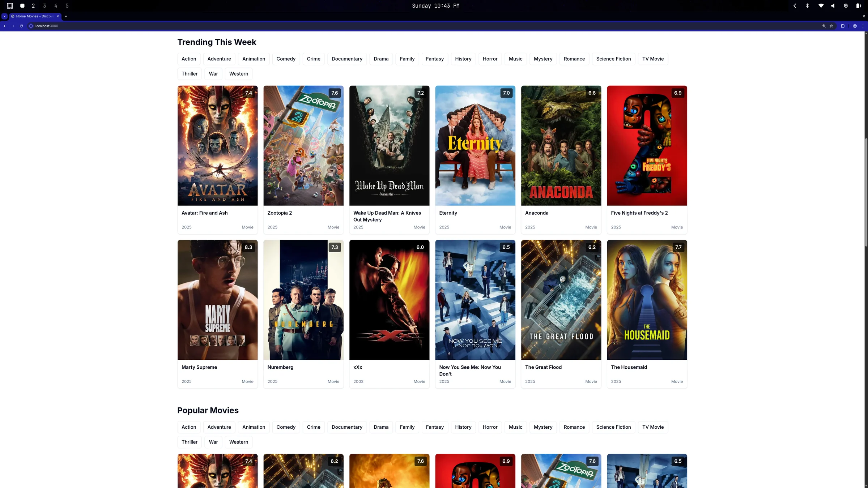
Task: Open The Housemaid movie poster
Action: click(x=647, y=300)
